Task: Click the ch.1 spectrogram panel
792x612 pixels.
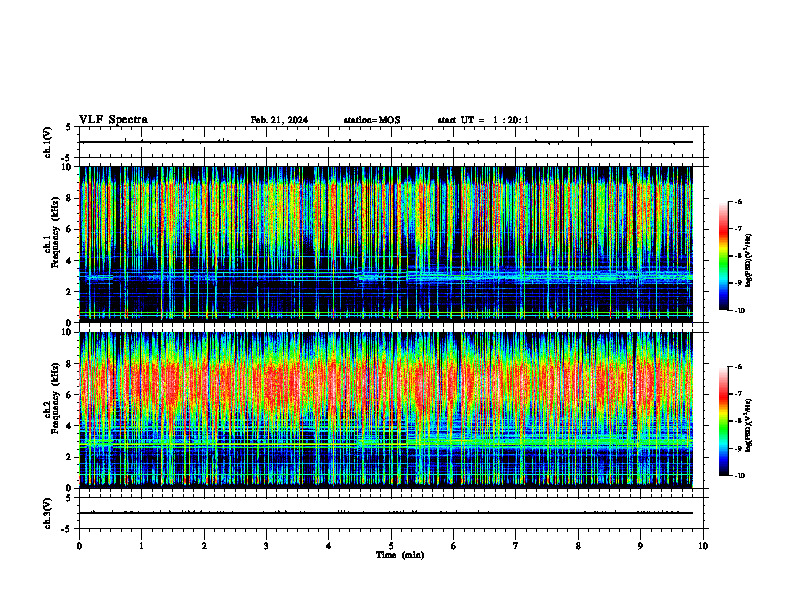Action: [x=386, y=244]
